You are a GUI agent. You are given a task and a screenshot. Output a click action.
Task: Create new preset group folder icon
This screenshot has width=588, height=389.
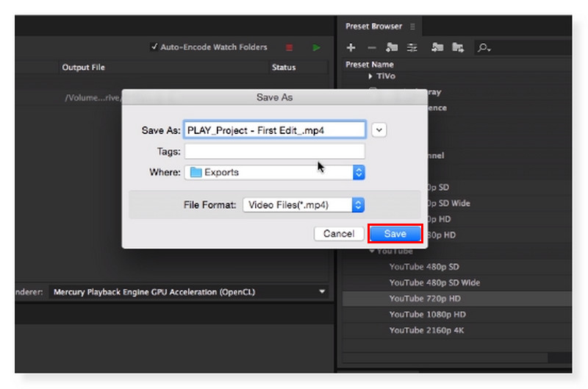392,47
